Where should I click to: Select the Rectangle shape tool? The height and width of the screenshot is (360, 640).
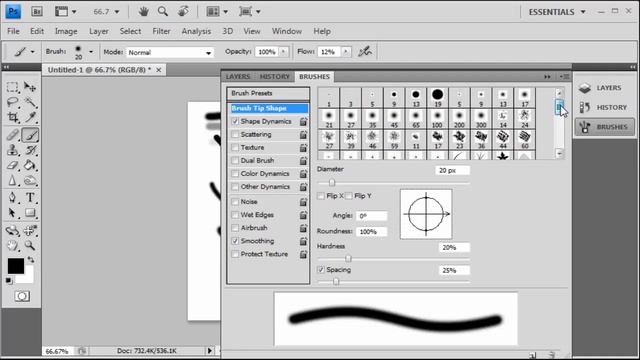click(30, 213)
